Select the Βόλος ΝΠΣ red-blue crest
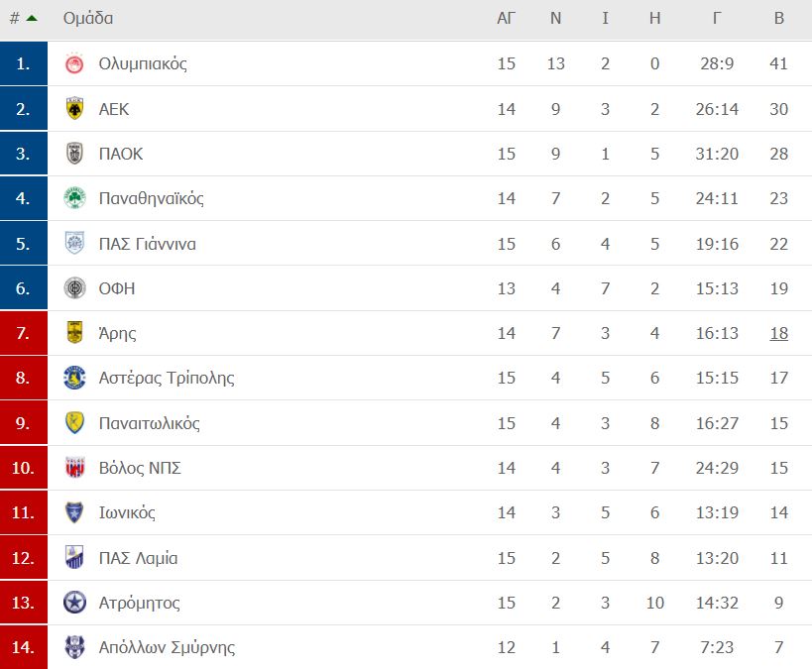812x669 pixels. pyautogui.click(x=74, y=468)
